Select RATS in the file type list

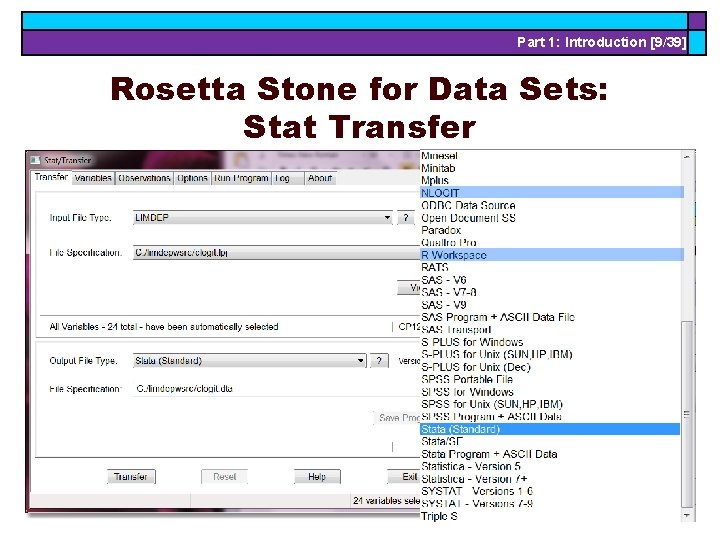click(x=551, y=267)
